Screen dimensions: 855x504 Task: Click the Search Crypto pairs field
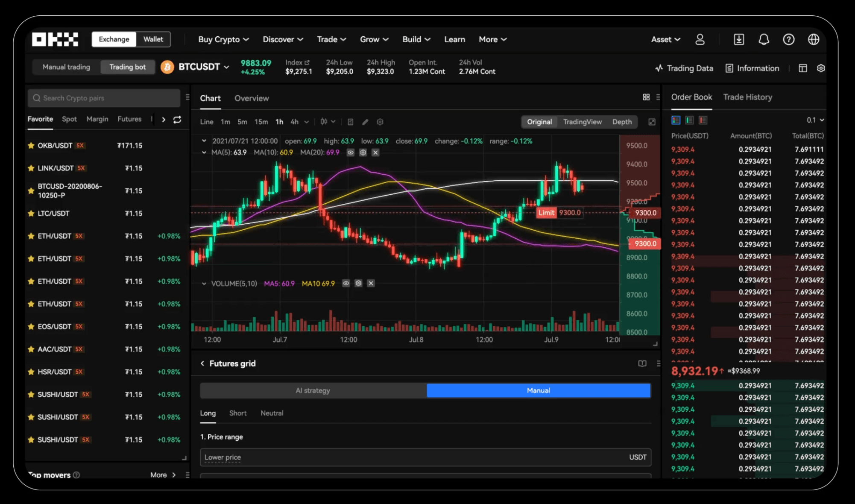(x=104, y=98)
